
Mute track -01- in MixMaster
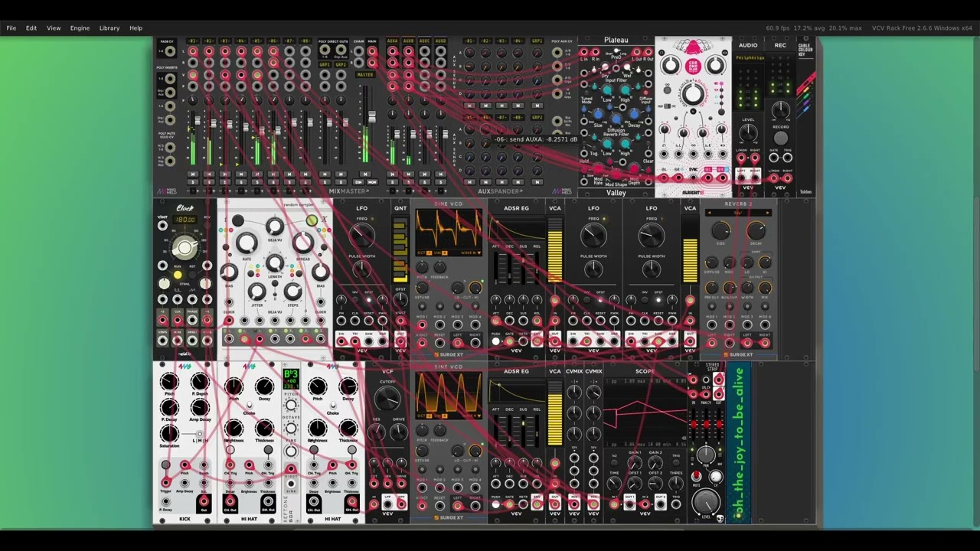(193, 174)
